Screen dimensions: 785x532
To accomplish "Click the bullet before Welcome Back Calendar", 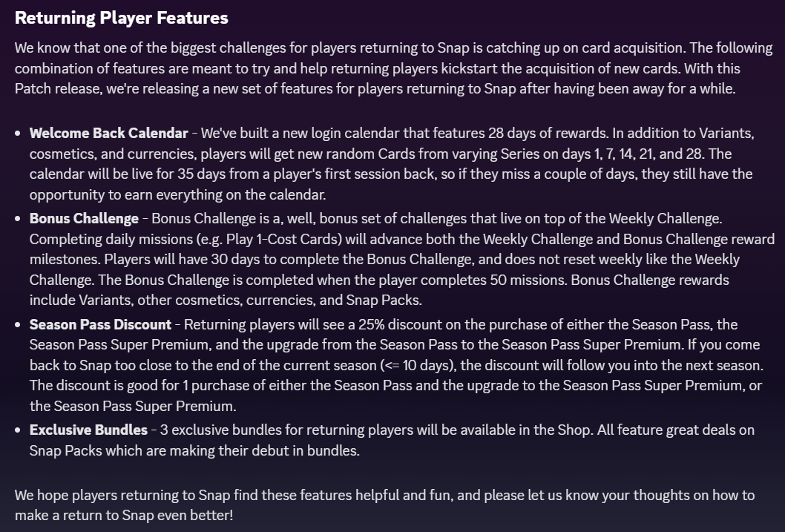I will (x=18, y=134).
